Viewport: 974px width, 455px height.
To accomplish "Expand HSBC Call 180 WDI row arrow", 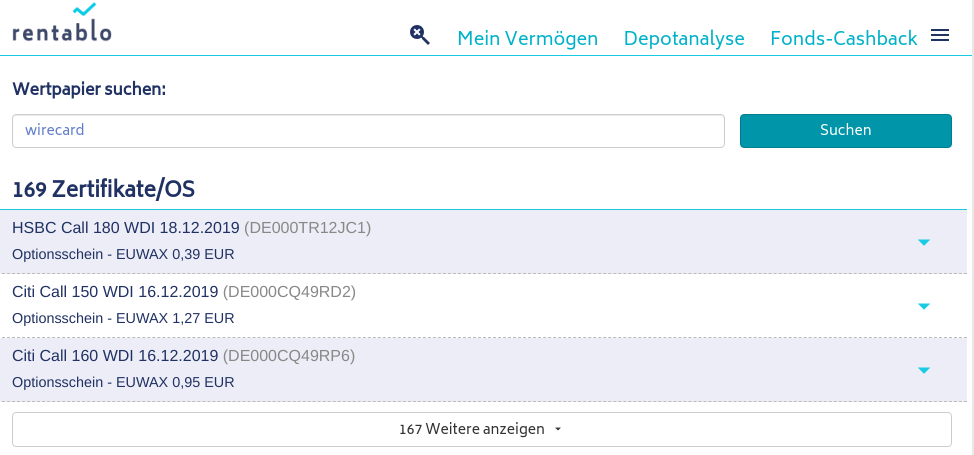I will [x=924, y=242].
